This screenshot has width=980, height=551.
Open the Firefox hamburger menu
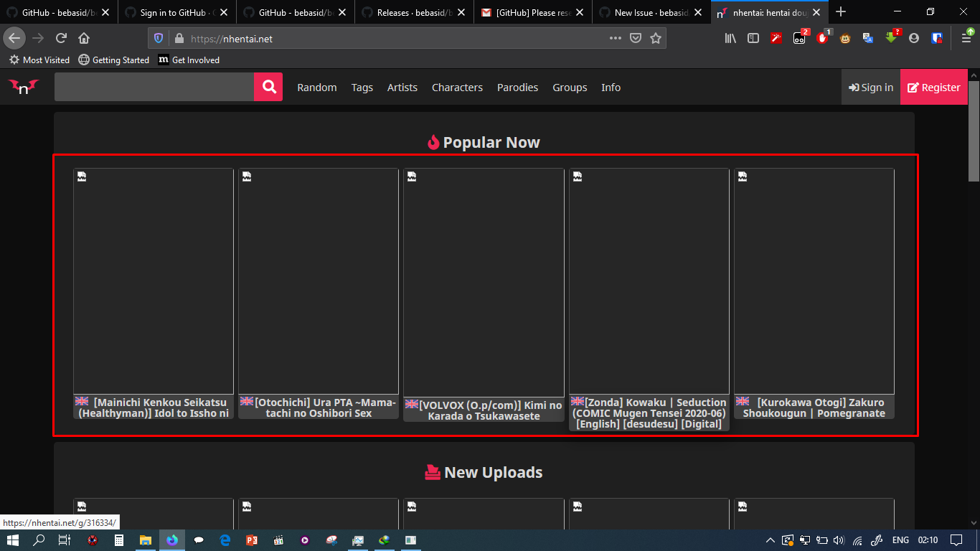tap(965, 38)
